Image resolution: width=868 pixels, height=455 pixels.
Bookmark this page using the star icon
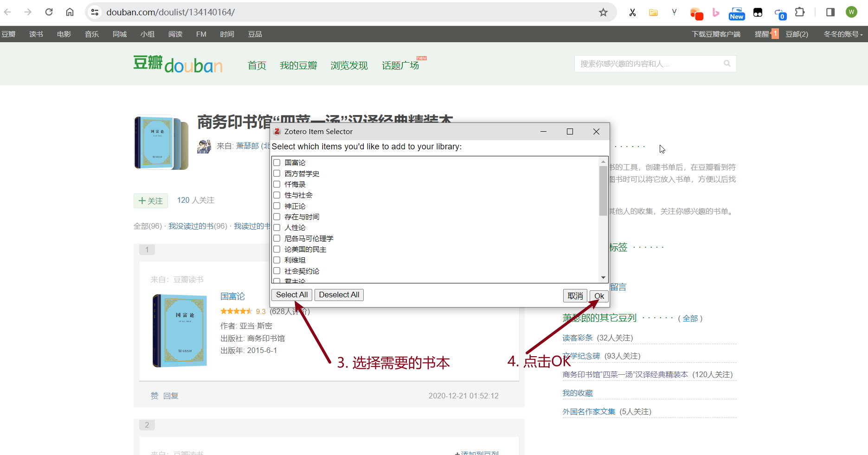(604, 13)
